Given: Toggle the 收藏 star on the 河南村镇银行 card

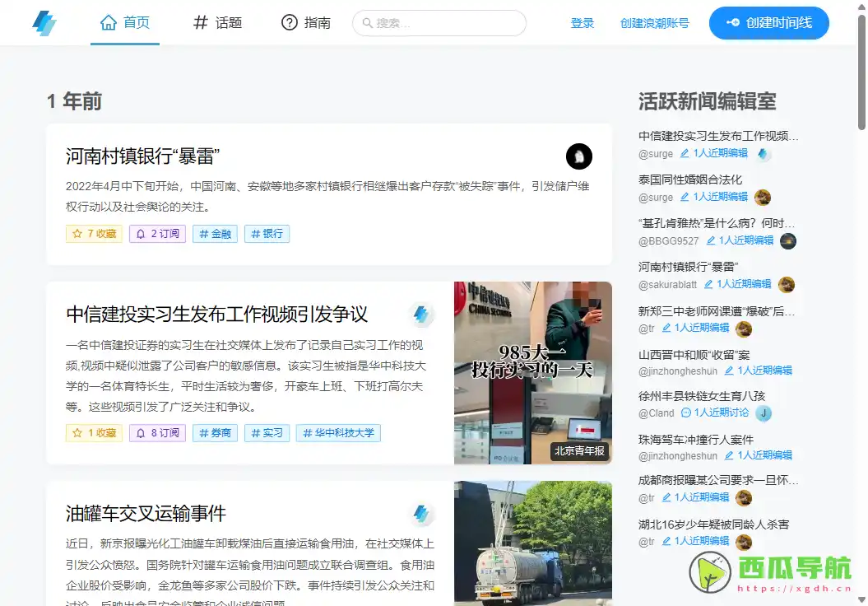Looking at the screenshot, I should [93, 234].
